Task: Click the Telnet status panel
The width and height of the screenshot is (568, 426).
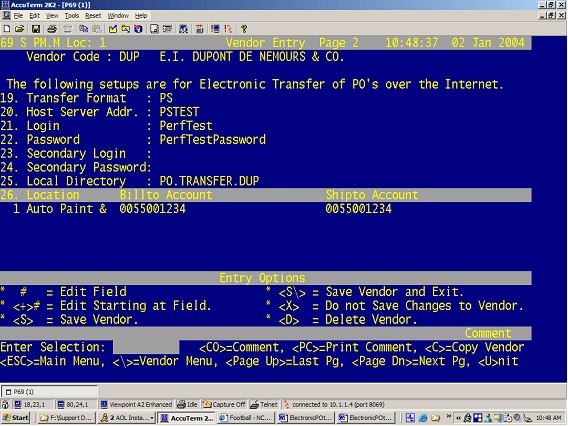Action: (264, 405)
